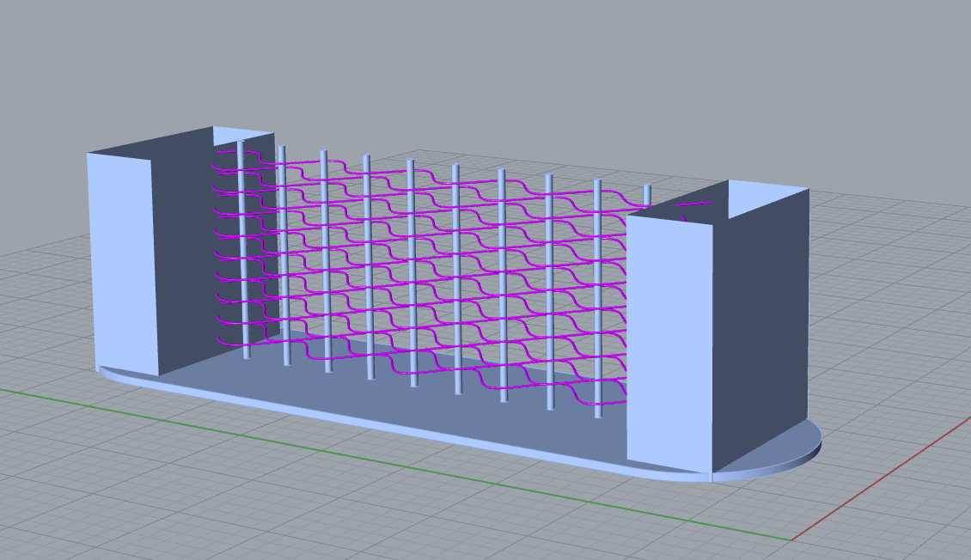The image size is (971, 560).
Task: Select the short magenta line atop right block
Action: coord(693,204)
